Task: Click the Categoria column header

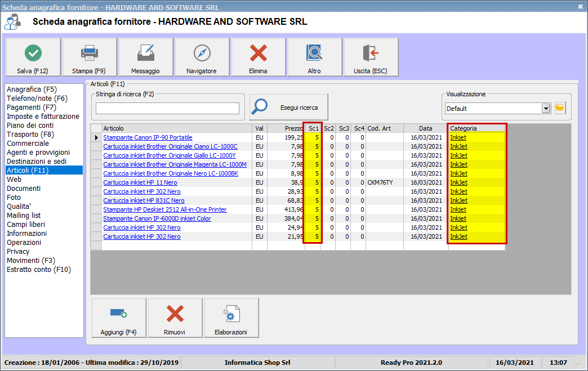Action: pyautogui.click(x=477, y=128)
